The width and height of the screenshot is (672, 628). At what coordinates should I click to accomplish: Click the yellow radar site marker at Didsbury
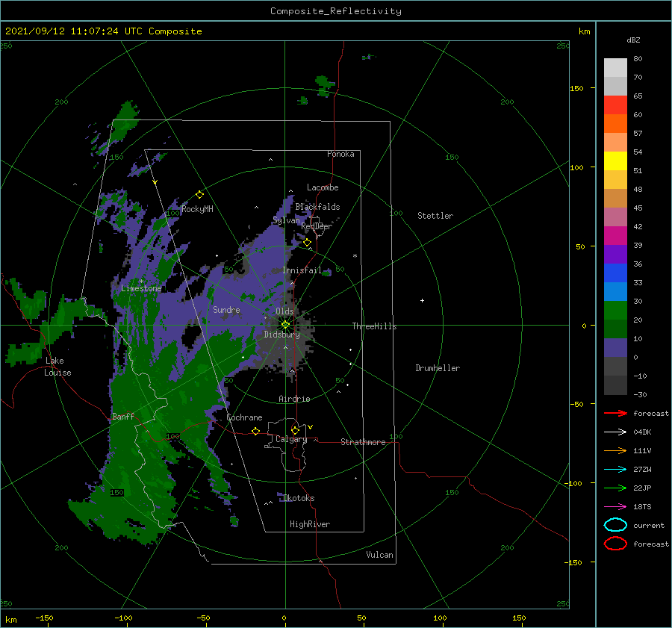pyautogui.click(x=285, y=325)
